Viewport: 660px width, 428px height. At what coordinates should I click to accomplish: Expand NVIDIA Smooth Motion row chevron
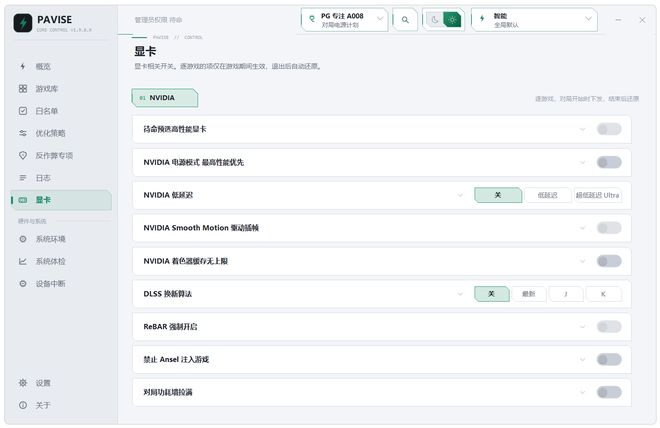pos(583,228)
